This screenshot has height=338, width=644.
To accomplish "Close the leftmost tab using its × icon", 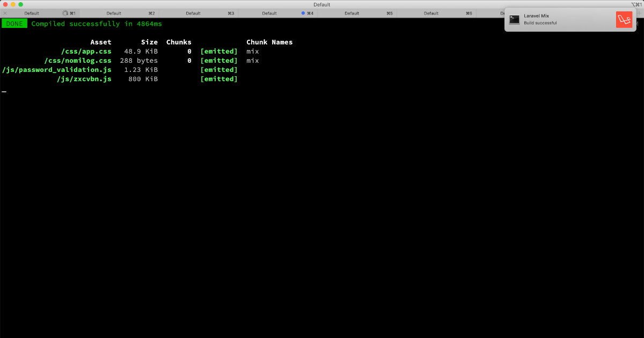I will [6, 12].
